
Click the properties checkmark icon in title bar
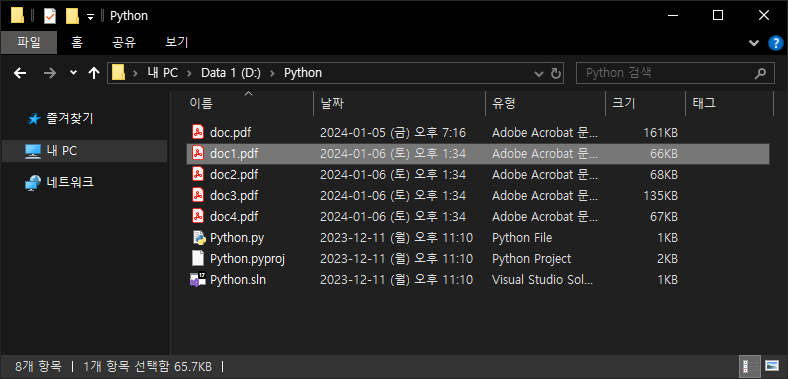coord(50,16)
